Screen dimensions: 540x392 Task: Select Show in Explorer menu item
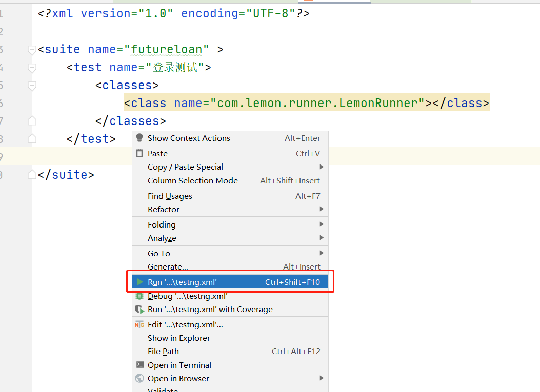pos(178,338)
